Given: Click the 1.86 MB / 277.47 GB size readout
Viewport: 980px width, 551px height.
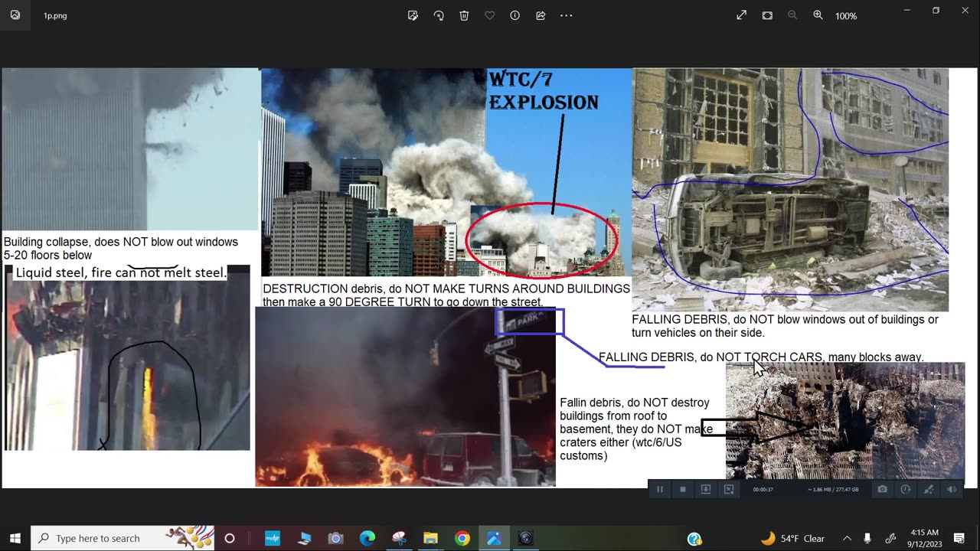Looking at the screenshot, I should (x=833, y=490).
